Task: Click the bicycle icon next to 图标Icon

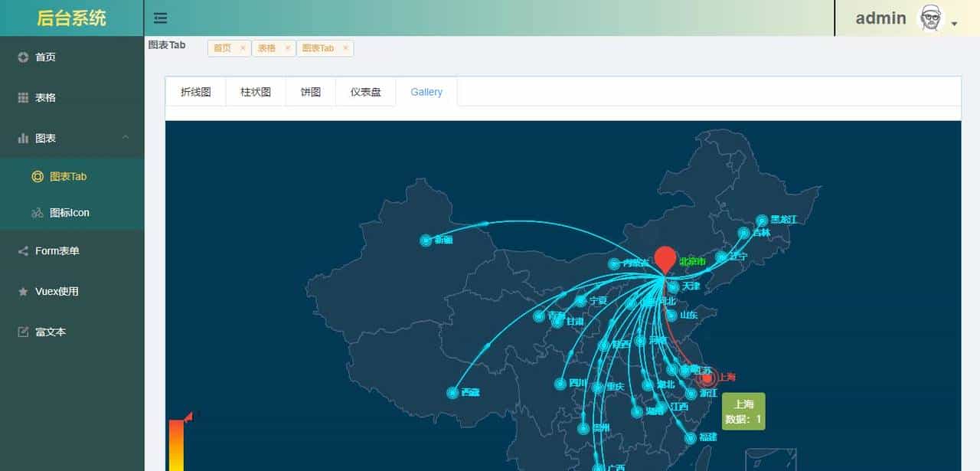Action: (38, 212)
